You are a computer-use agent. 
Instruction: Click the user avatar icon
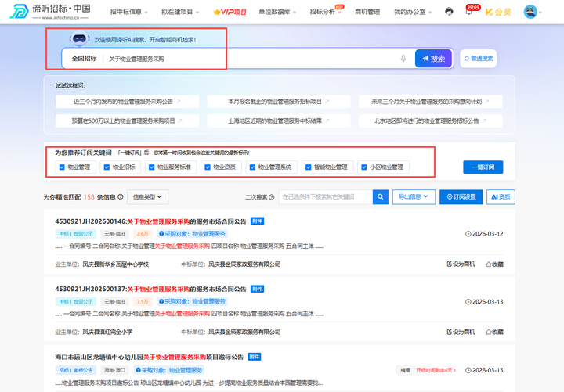pos(530,12)
